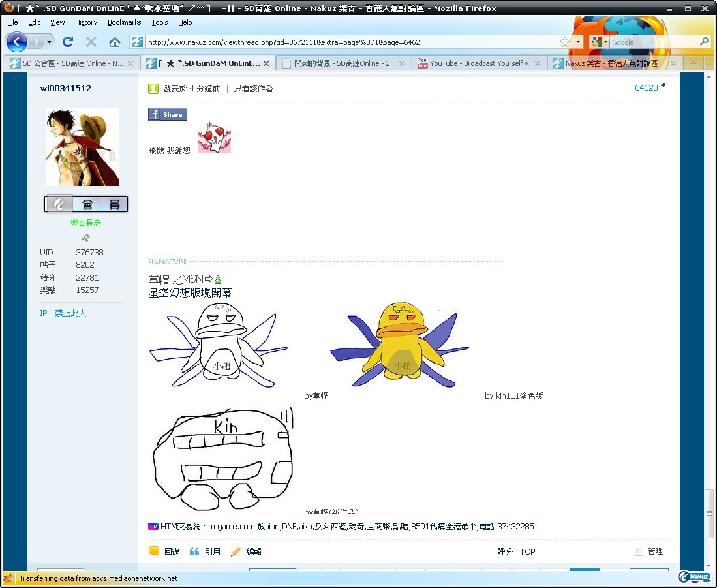This screenshot has width=717, height=588.
Task: Click the 回復 reply speech bubble icon
Action: [154, 551]
